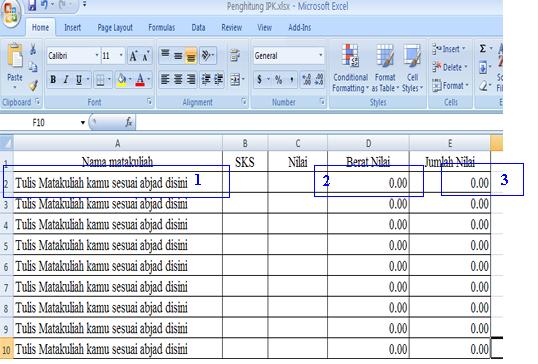
Task: Switch to the View tab
Action: click(265, 27)
